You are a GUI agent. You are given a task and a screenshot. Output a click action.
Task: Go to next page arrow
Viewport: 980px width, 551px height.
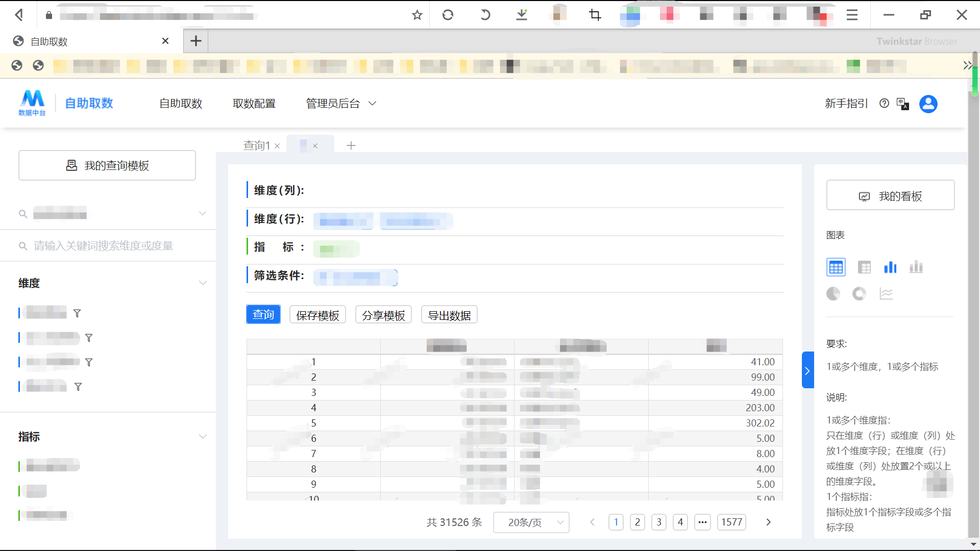pyautogui.click(x=768, y=522)
